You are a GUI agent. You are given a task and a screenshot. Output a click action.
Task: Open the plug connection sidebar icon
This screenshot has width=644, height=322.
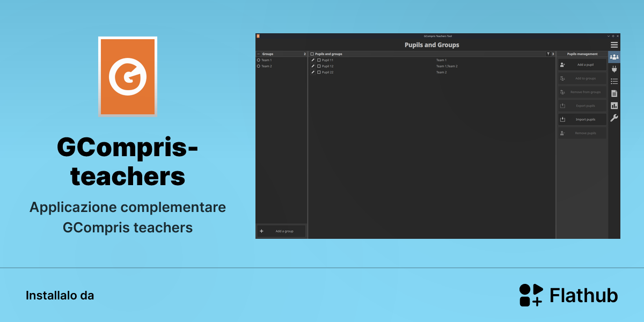[x=614, y=69]
